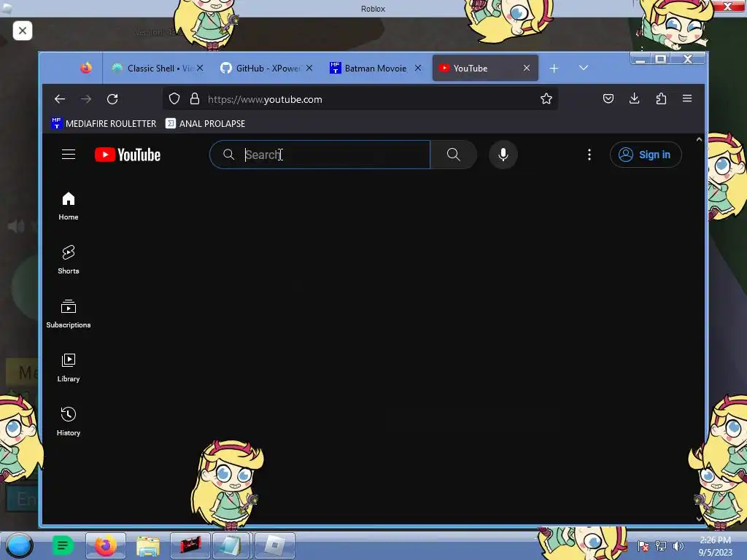Reload the current page
Viewport: 747px width, 560px height.
pos(112,99)
